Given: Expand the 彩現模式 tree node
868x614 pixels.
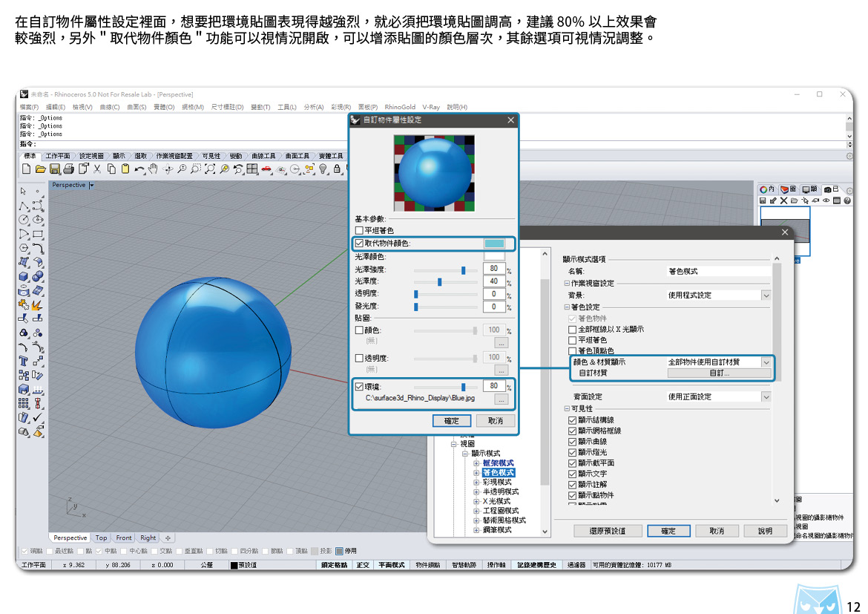Looking at the screenshot, I should [476, 482].
